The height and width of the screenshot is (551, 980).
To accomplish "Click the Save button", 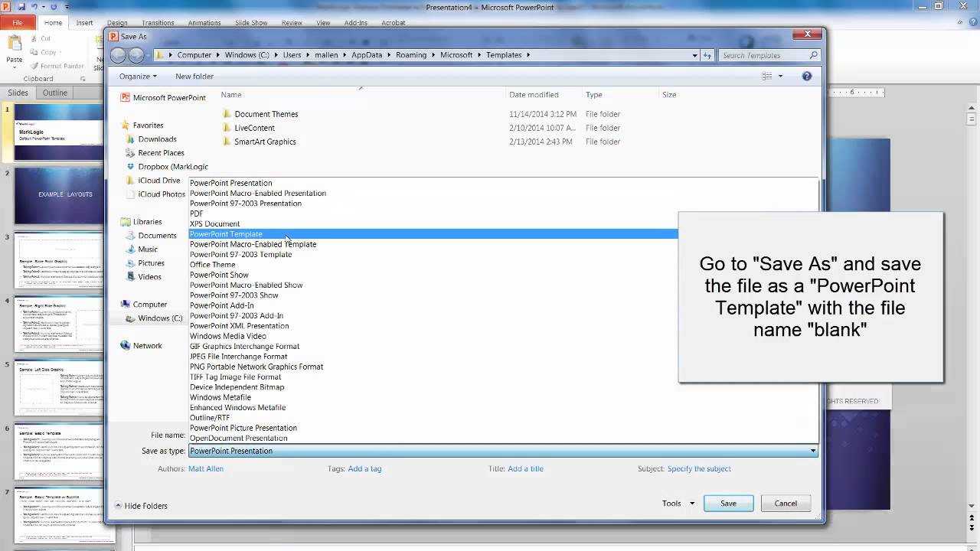I will 727,503.
